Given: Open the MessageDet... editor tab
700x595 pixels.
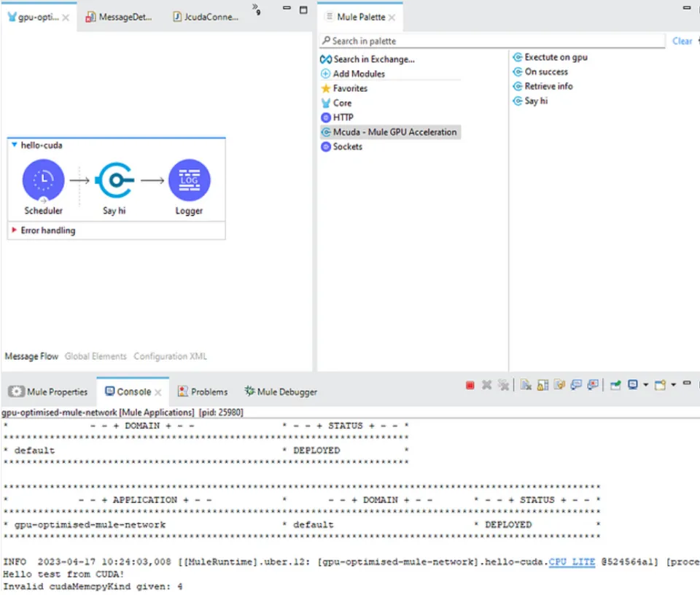Looking at the screenshot, I should pos(119,17).
